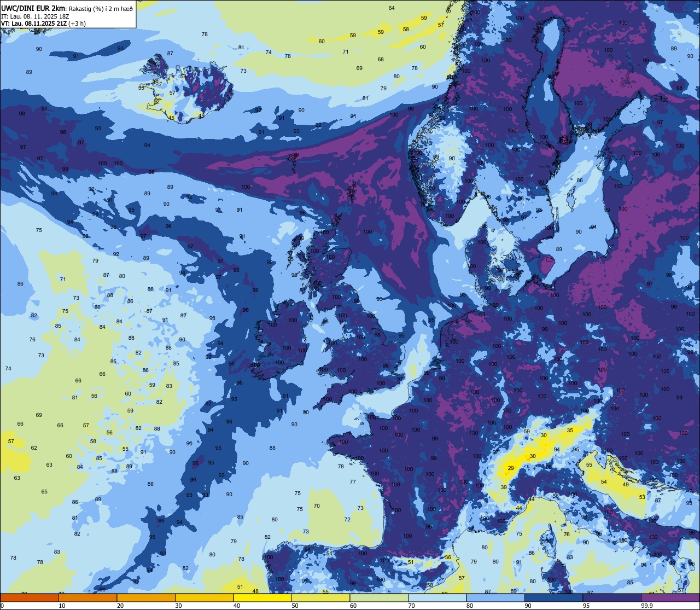Click the map value "39"
This screenshot has height=610, width=700.
(504, 487)
